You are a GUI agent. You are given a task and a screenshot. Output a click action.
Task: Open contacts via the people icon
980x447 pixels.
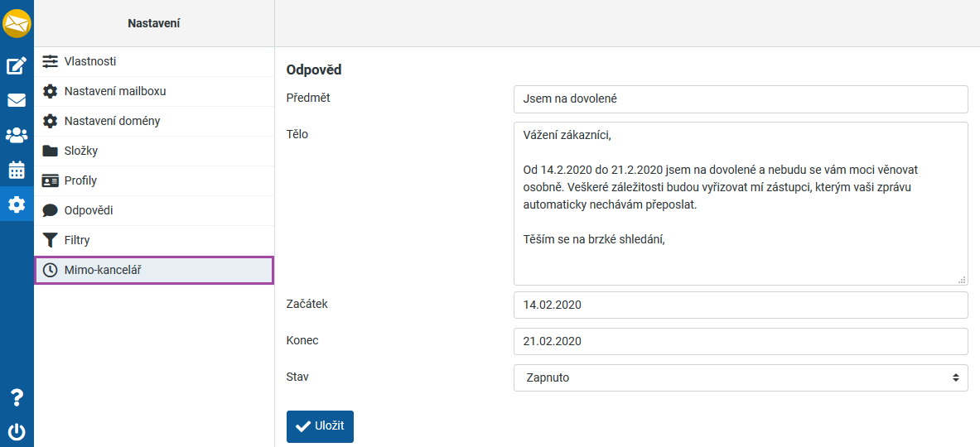[x=17, y=135]
